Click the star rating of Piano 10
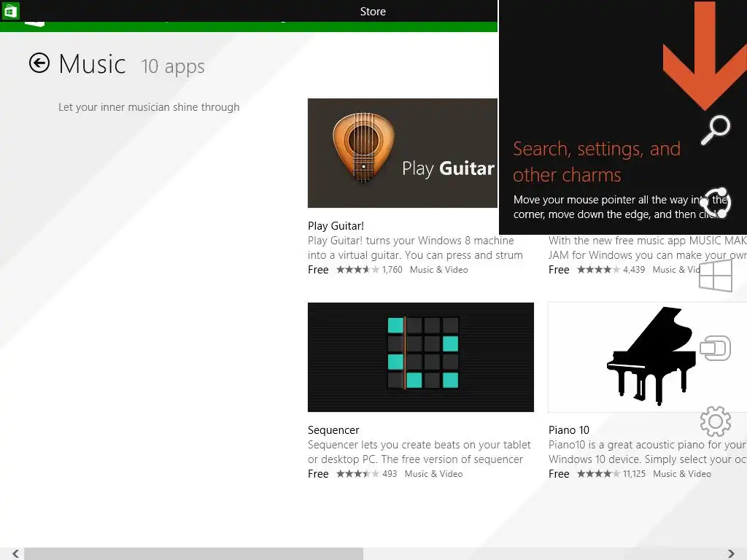This screenshot has width=747, height=560. [x=598, y=474]
